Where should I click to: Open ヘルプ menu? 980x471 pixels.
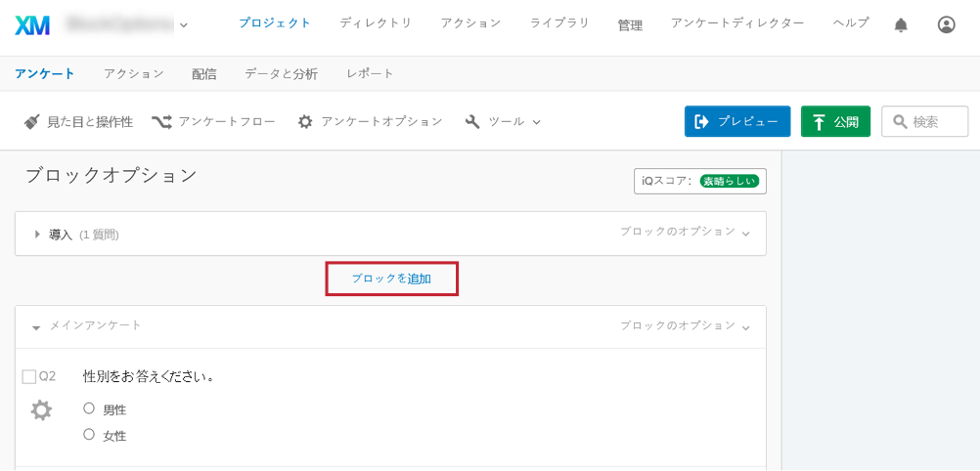point(851,23)
